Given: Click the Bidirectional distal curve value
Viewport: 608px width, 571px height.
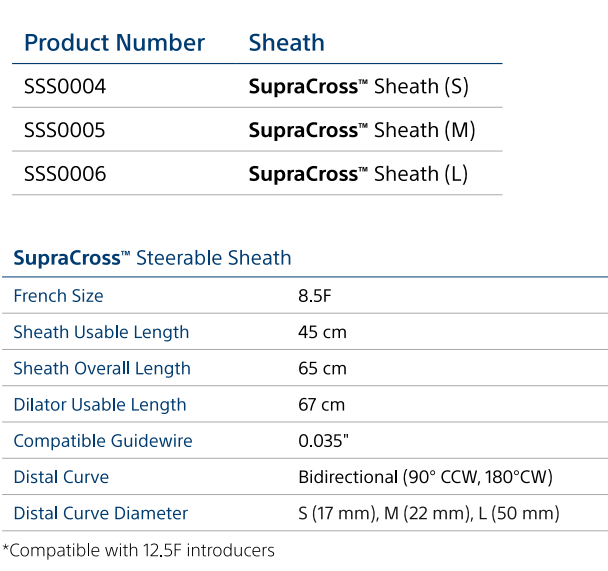Looking at the screenshot, I should (x=425, y=477).
